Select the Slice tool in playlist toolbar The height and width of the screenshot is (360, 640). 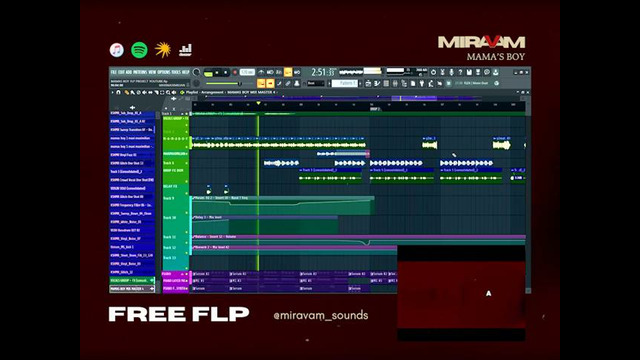[x=156, y=92]
